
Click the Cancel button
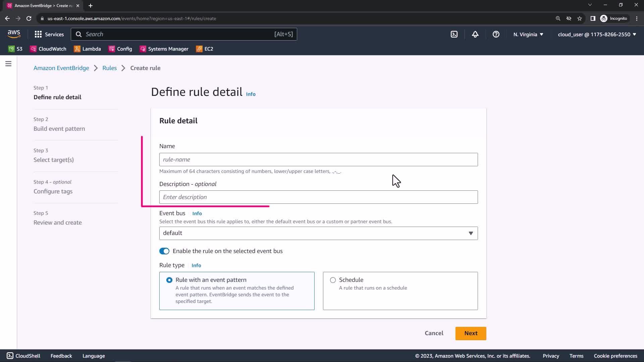point(434,333)
